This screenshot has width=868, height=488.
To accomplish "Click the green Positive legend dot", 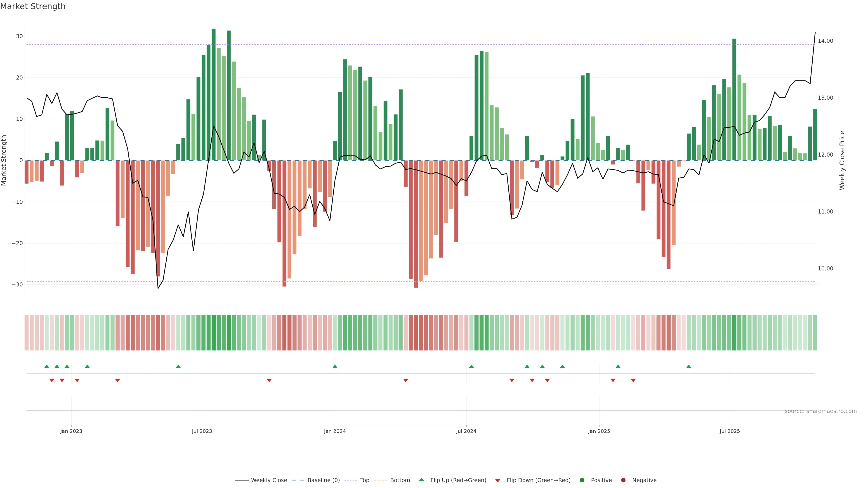I will click(x=582, y=480).
